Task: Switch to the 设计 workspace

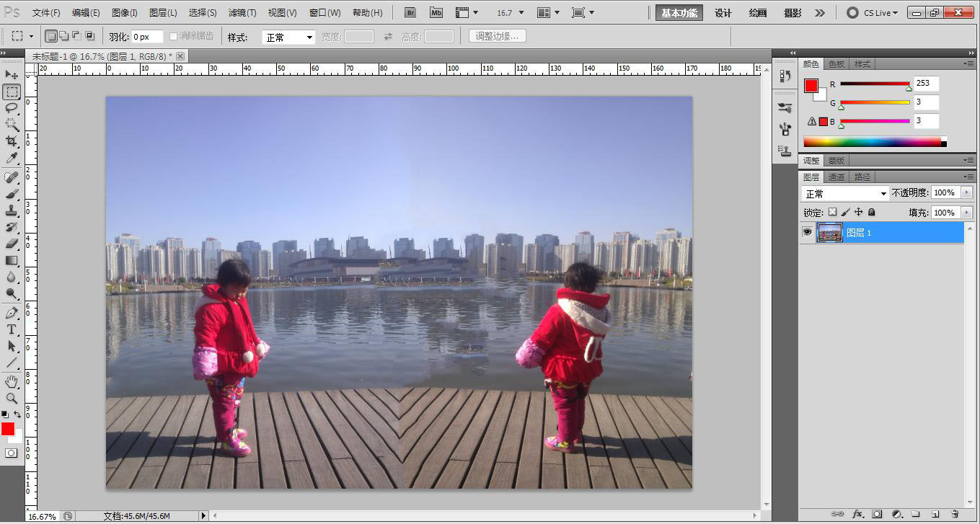Action: click(723, 13)
